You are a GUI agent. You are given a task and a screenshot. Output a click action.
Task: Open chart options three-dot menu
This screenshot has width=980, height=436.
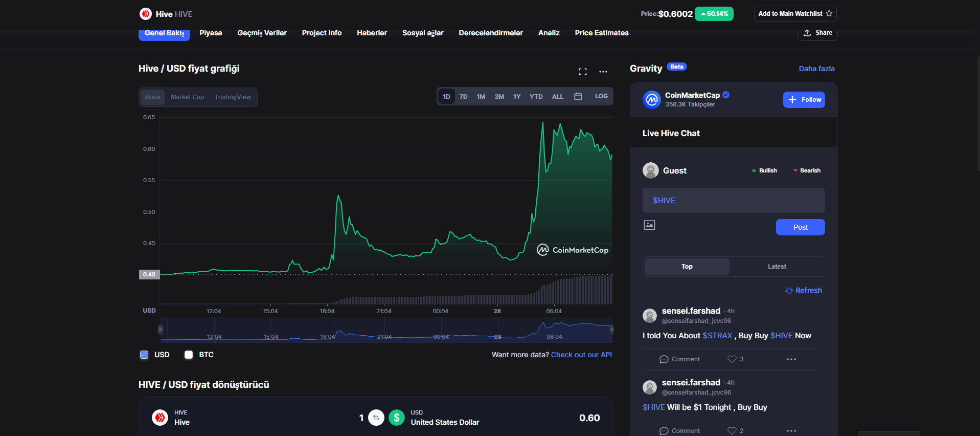[603, 72]
